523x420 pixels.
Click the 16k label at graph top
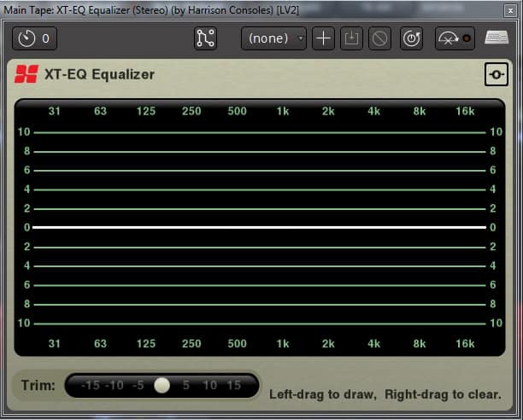pyautogui.click(x=465, y=111)
